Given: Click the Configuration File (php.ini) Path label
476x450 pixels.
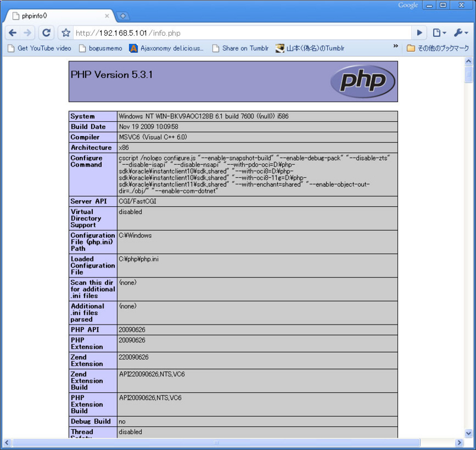Looking at the screenshot, I should pyautogui.click(x=93, y=242).
